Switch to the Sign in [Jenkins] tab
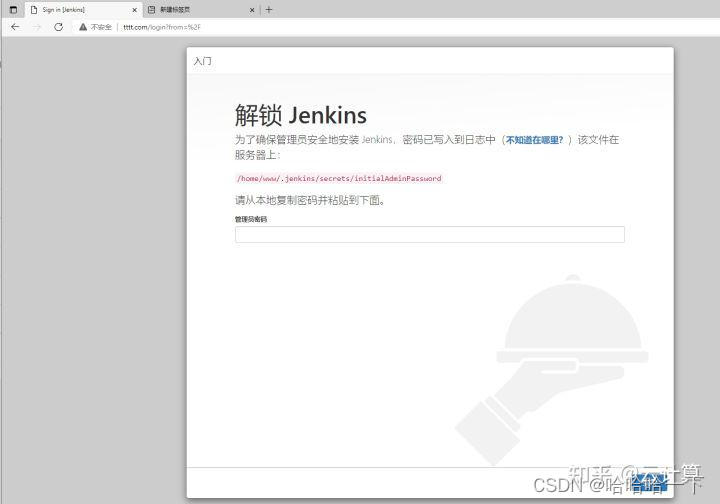 coord(84,10)
